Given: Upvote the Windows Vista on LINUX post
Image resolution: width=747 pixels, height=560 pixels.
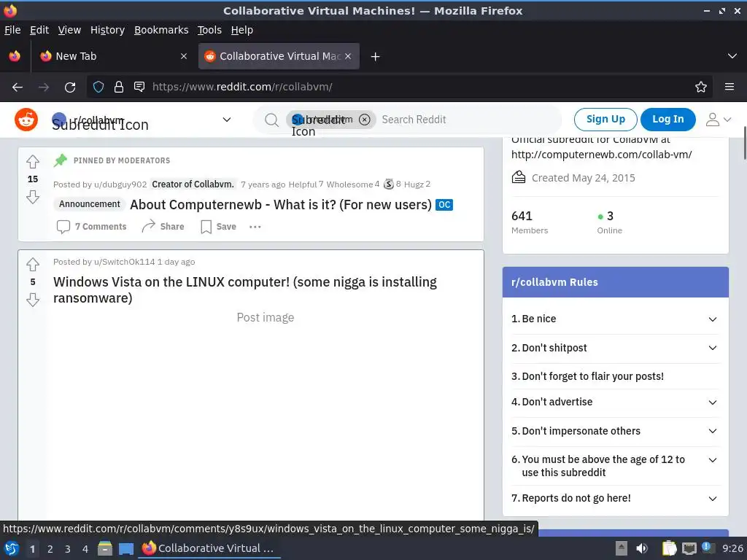Looking at the screenshot, I should [x=32, y=264].
